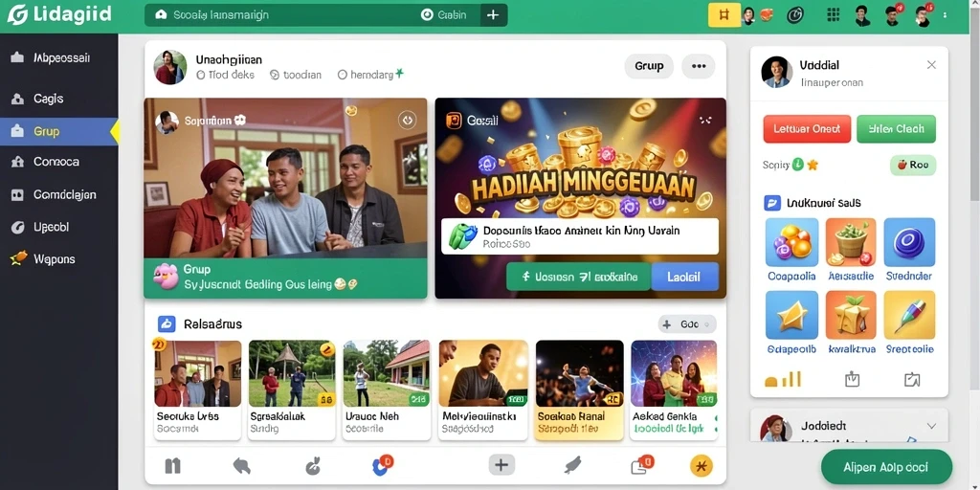This screenshot has height=490, width=980.
Task: Click the reply arrow icon in bottom toolbar
Action: [x=241, y=465]
